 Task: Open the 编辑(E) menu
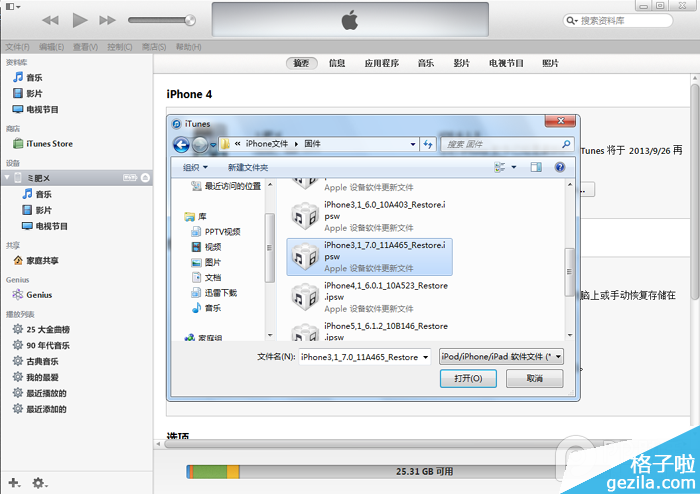point(51,47)
